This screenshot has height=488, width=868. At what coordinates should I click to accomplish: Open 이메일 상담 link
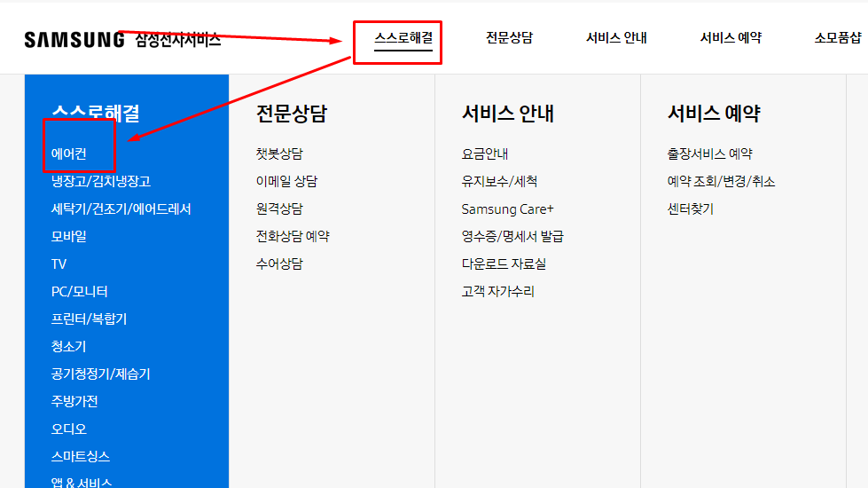[x=286, y=182]
